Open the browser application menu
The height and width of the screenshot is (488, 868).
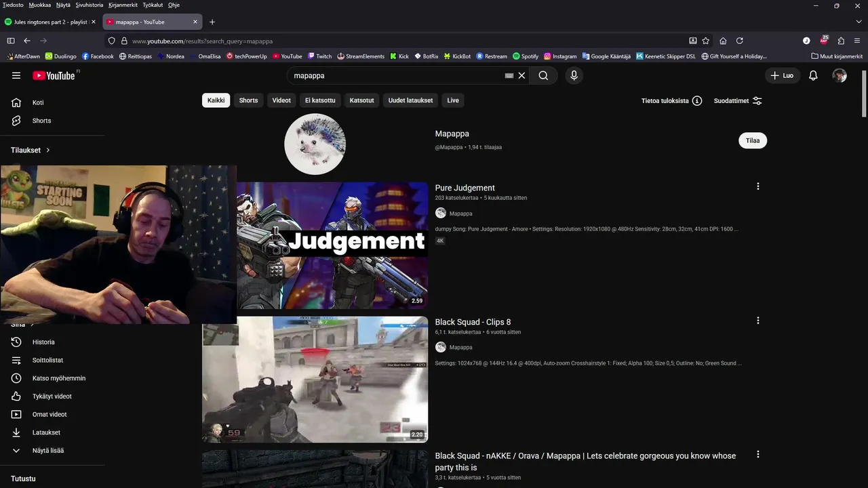857,41
